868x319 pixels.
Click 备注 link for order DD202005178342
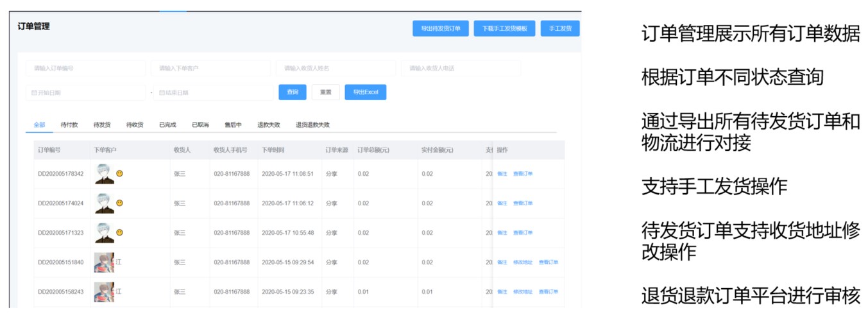click(x=502, y=174)
